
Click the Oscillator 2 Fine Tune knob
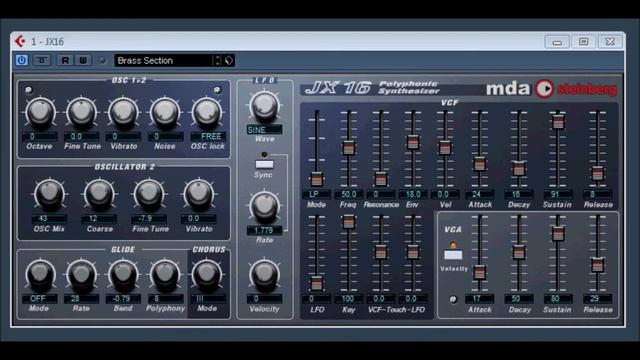pos(149,194)
